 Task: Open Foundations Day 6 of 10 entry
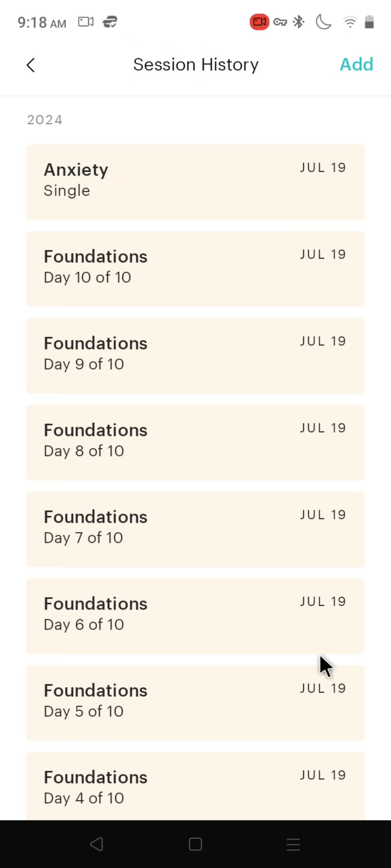[195, 616]
